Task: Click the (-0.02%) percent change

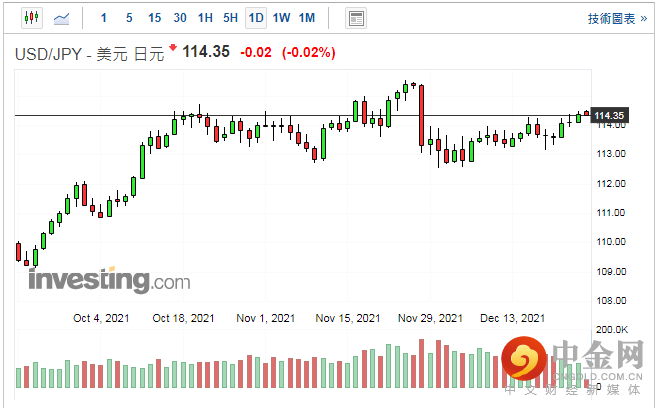Action: tap(309, 52)
